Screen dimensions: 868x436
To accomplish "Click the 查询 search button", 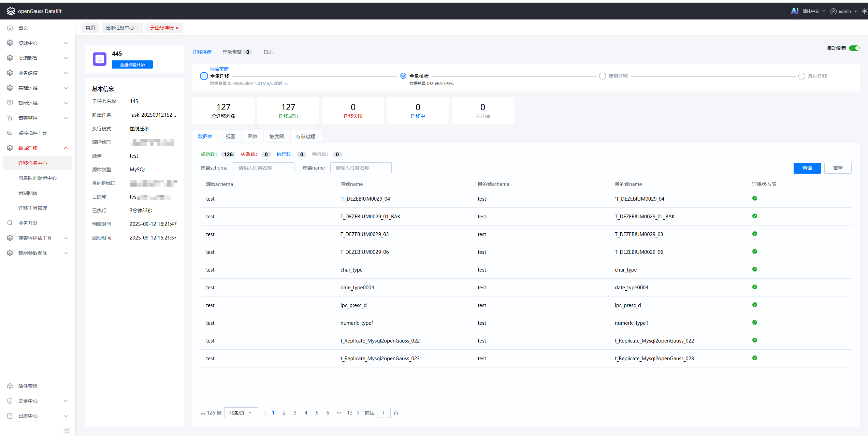I will tap(807, 168).
